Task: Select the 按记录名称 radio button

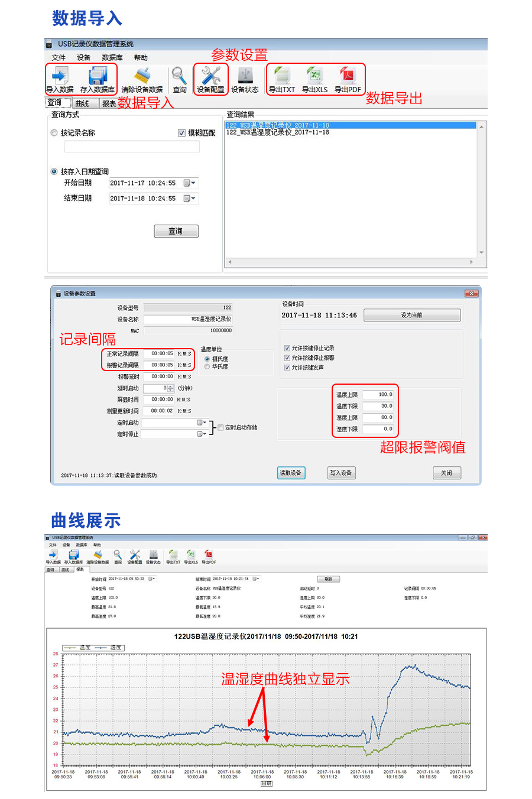Action: [54, 133]
